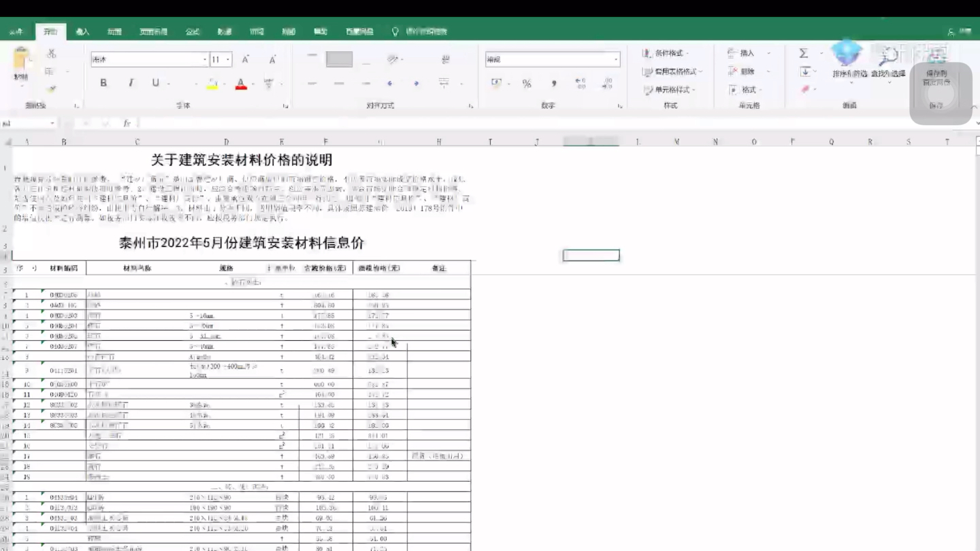Expand the fill color dropdown arrow
Image resolution: width=980 pixels, height=551 pixels.
[224, 84]
